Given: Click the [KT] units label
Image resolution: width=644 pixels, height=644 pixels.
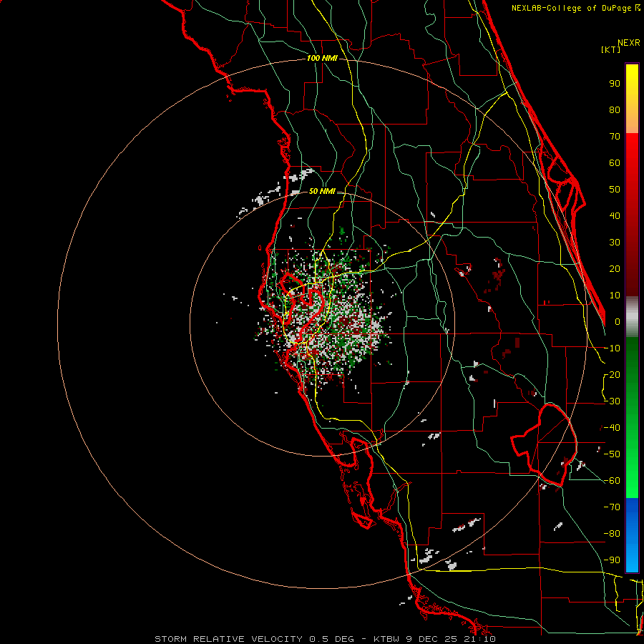Looking at the screenshot, I should [610, 49].
